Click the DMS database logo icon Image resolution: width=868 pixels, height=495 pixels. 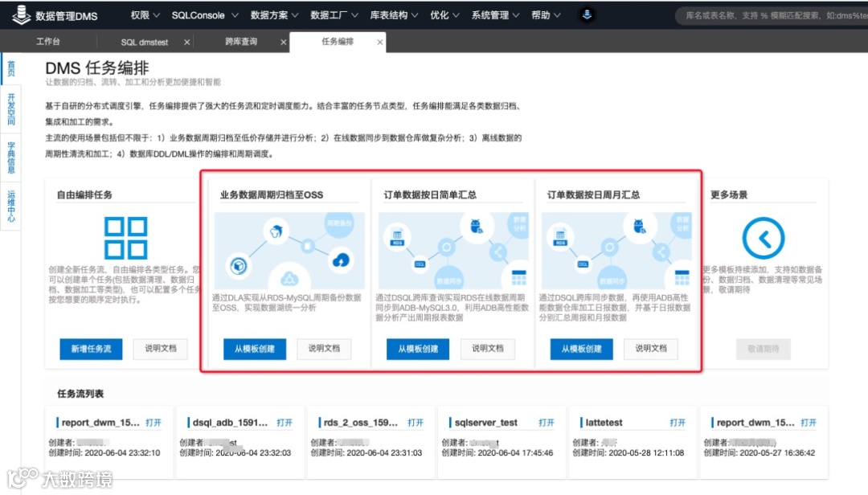point(21,15)
